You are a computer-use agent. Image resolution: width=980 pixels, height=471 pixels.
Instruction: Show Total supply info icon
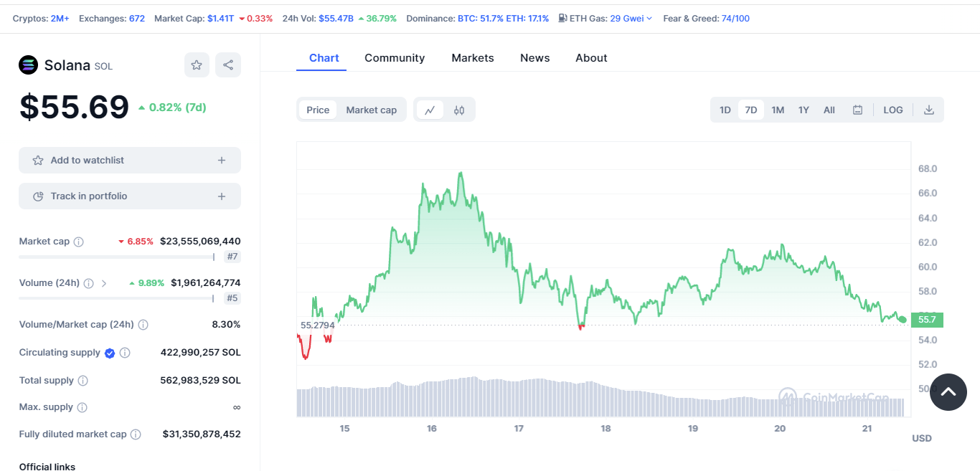(83, 381)
